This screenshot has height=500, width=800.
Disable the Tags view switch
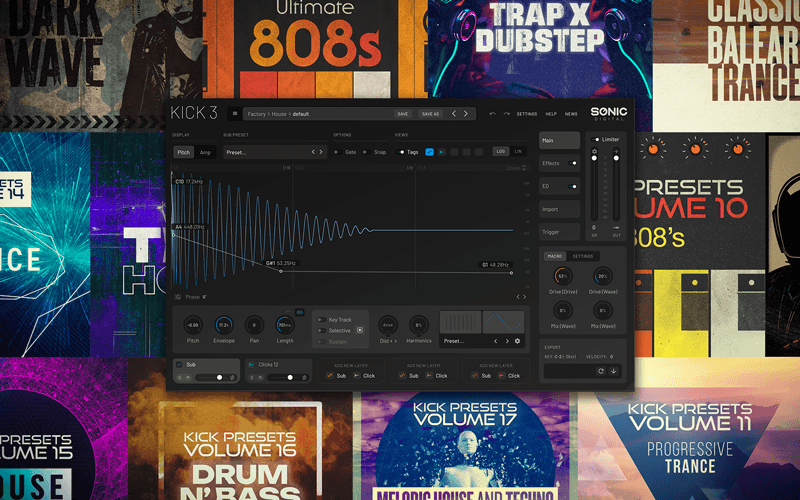coord(401,152)
